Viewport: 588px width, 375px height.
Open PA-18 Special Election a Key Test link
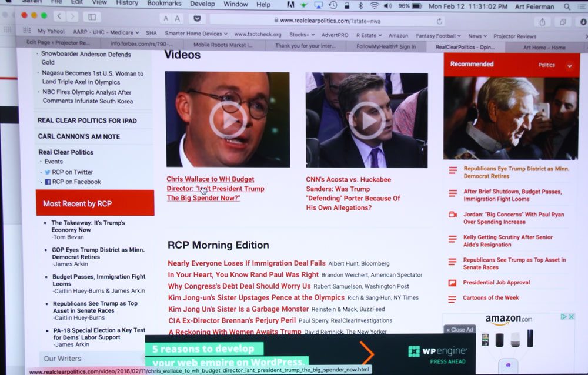tap(99, 334)
